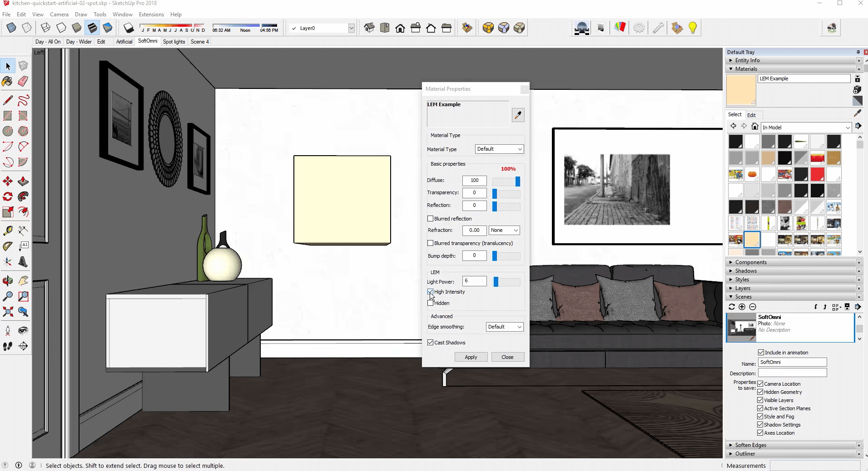Toggle Cast Shadows checkbox

coord(430,343)
